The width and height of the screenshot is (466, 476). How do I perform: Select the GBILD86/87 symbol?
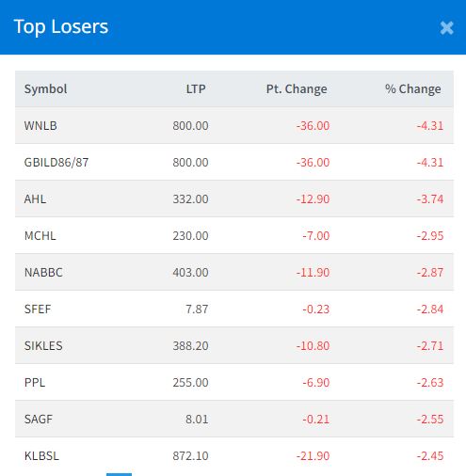click(x=56, y=163)
